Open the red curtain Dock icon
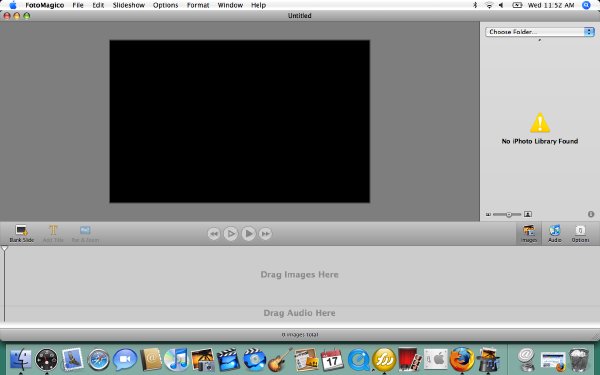 point(409,360)
